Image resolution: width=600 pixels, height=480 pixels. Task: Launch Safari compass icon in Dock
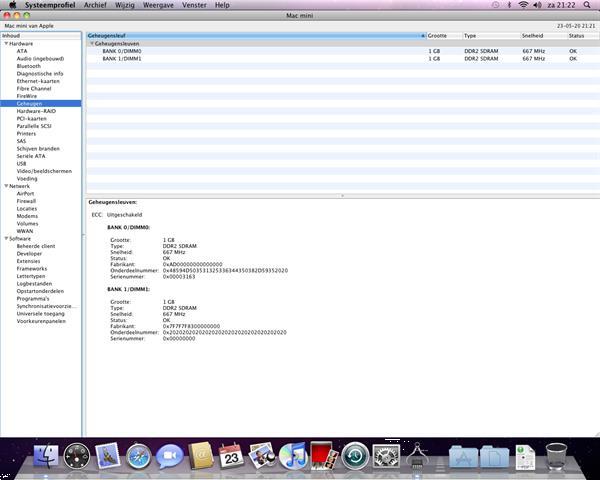click(x=139, y=456)
